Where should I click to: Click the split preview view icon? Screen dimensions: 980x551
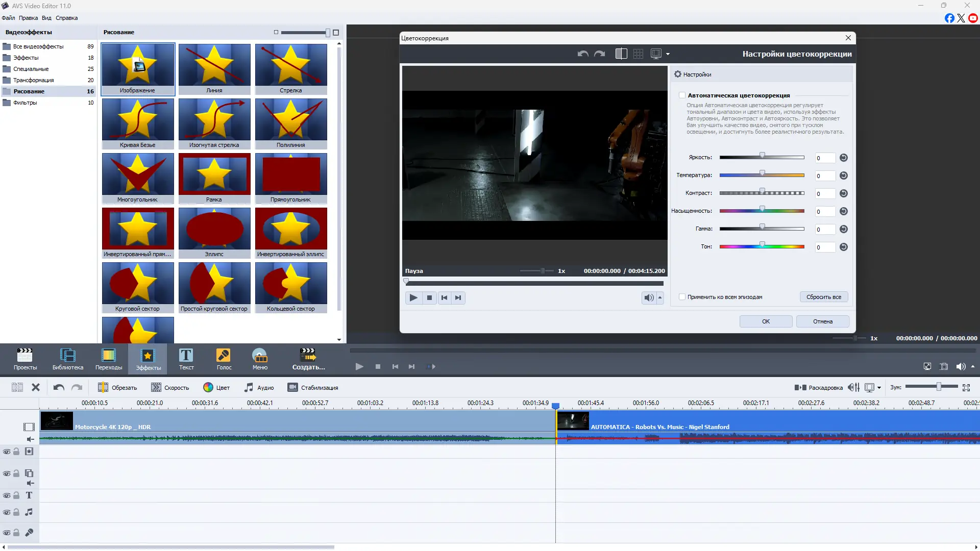pyautogui.click(x=621, y=54)
